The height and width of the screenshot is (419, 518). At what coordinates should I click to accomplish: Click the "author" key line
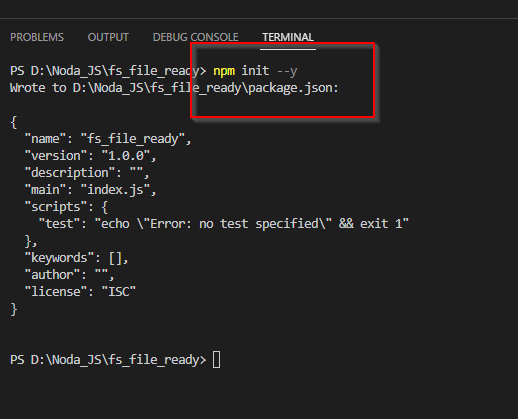coord(69,275)
